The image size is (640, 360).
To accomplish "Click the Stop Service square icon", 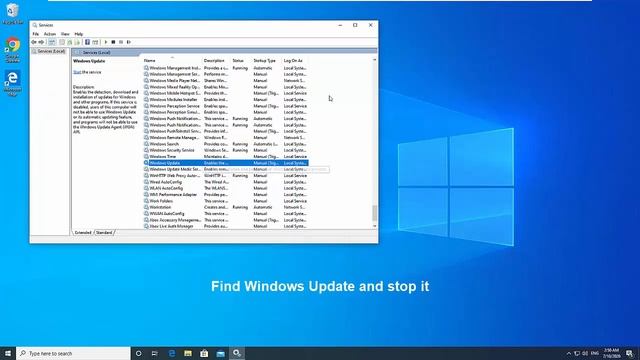I will click(x=113, y=42).
